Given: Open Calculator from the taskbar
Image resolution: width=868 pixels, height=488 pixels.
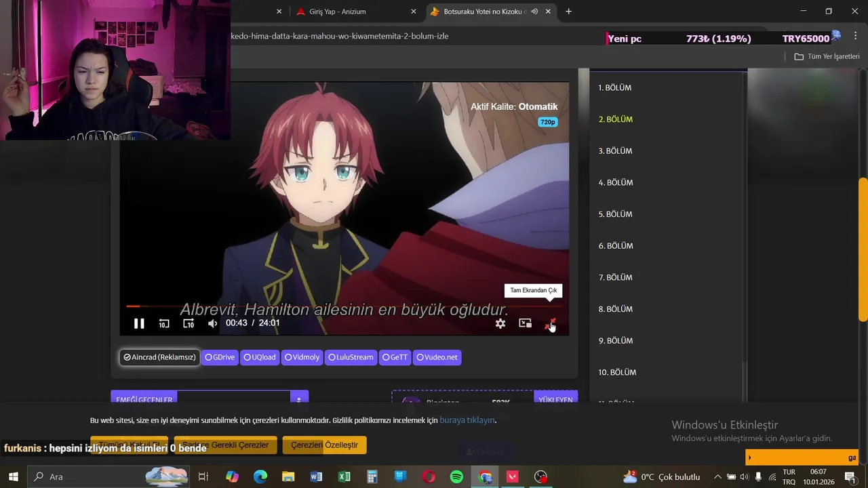Looking at the screenshot, I should pos(372,476).
